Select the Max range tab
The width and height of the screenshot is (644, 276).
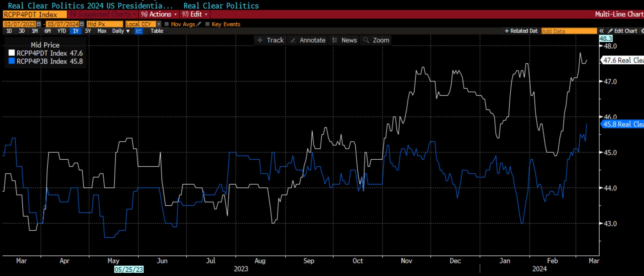coord(102,31)
